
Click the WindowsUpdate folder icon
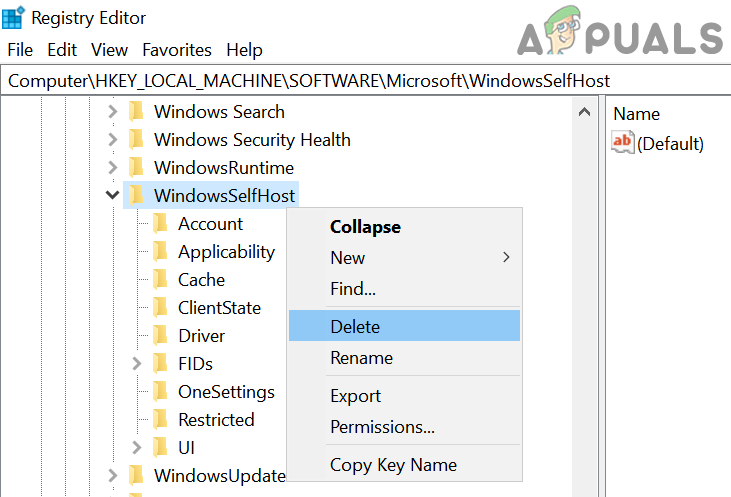point(136,476)
